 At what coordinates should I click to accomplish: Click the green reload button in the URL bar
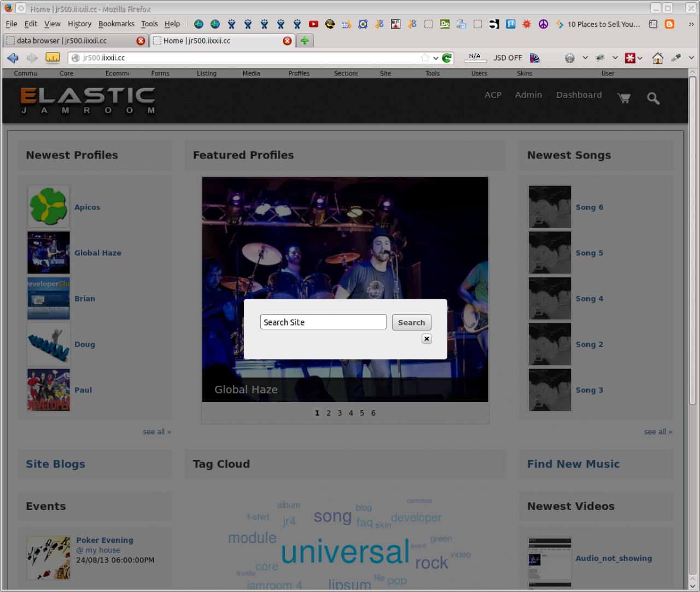447,58
